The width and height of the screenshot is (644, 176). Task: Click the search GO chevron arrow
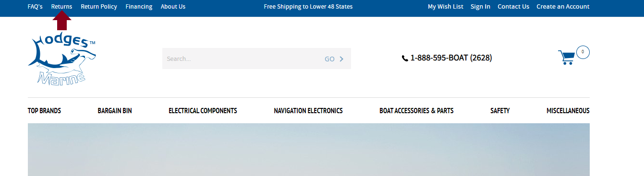click(341, 59)
